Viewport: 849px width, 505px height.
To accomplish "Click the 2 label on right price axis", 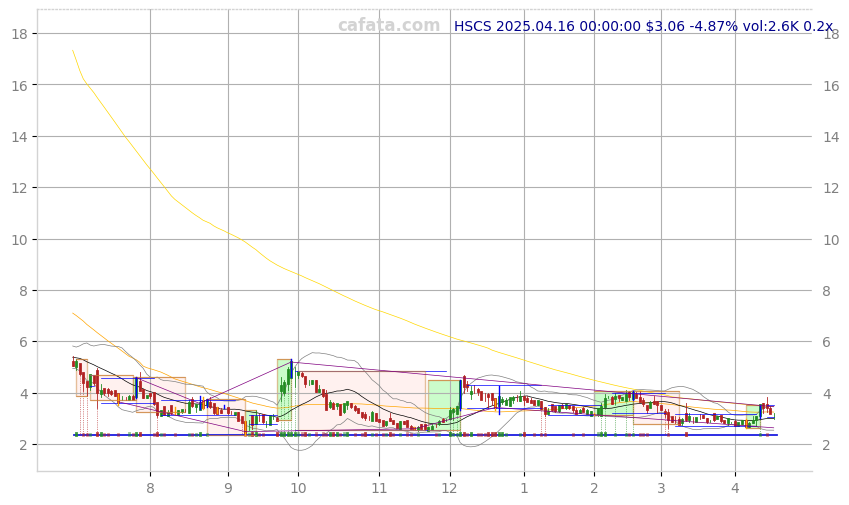I will [827, 445].
